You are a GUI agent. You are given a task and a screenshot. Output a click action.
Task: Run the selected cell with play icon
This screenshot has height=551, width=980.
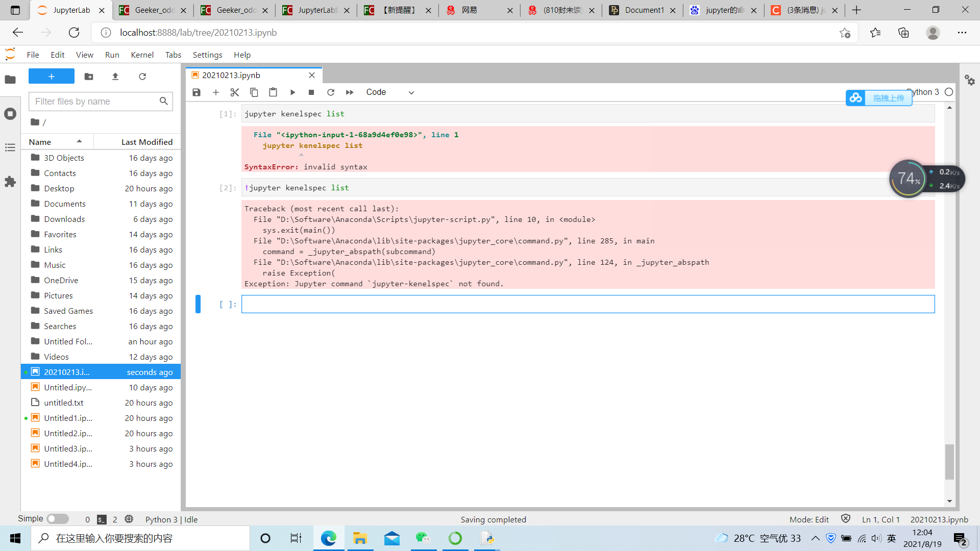tap(292, 92)
